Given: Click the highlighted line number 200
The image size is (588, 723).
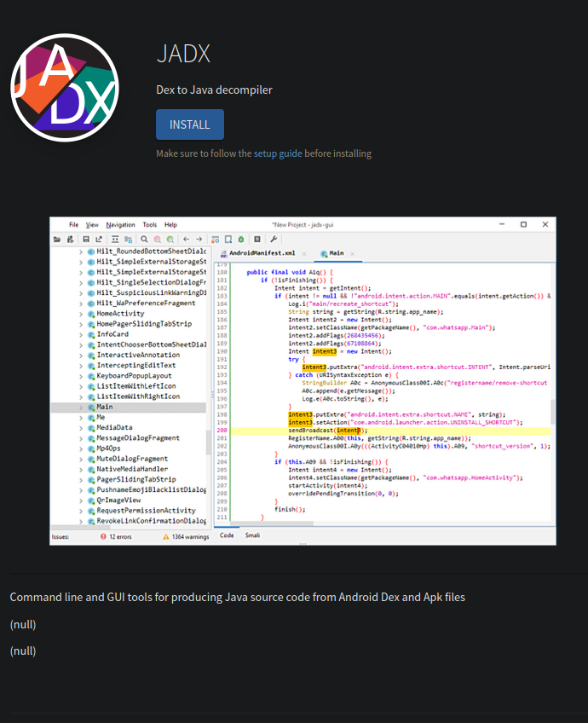Looking at the screenshot, I should point(222,431).
